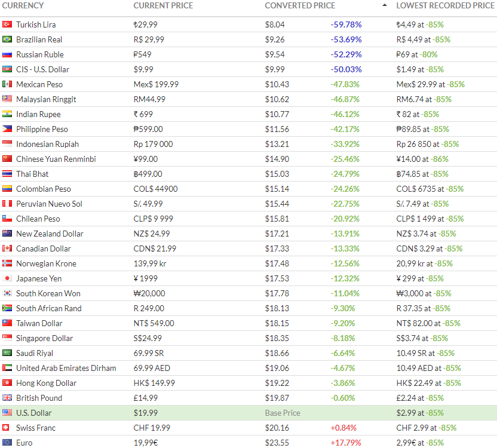
Task: Sort by Lowest Recorded Price header
Action: pos(445,5)
